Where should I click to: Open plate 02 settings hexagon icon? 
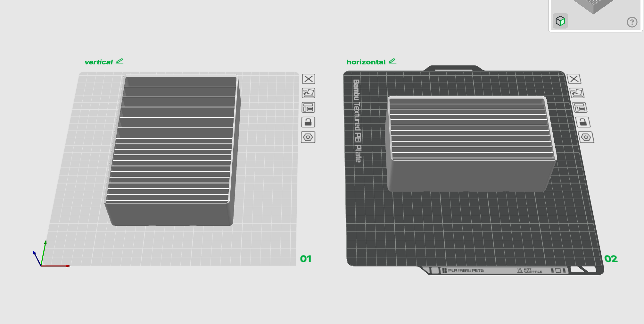(x=586, y=137)
